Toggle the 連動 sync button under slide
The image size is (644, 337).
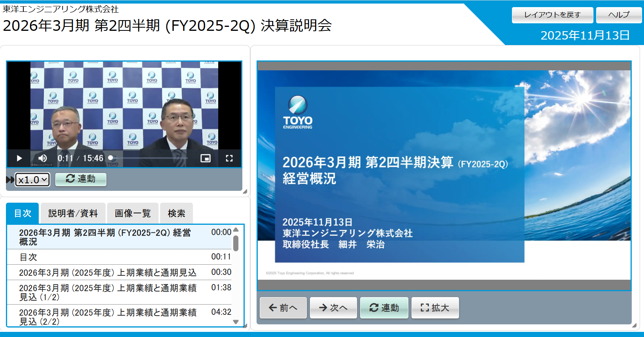(x=384, y=308)
